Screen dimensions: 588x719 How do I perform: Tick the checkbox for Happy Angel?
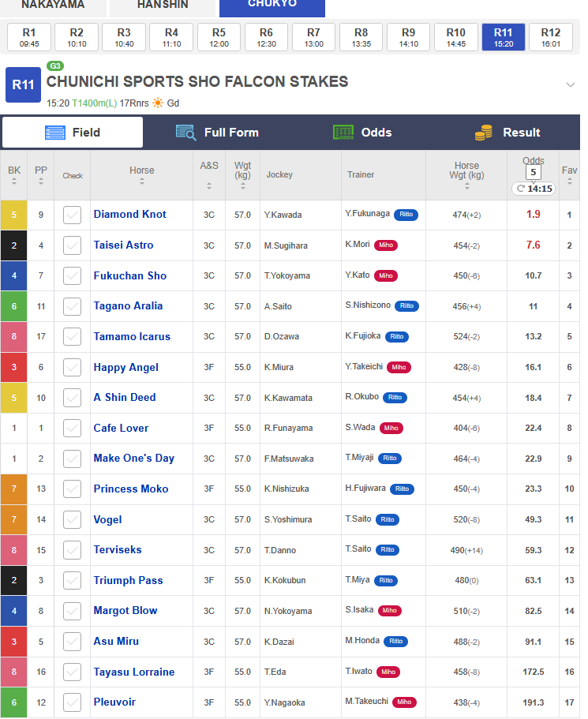(x=72, y=367)
